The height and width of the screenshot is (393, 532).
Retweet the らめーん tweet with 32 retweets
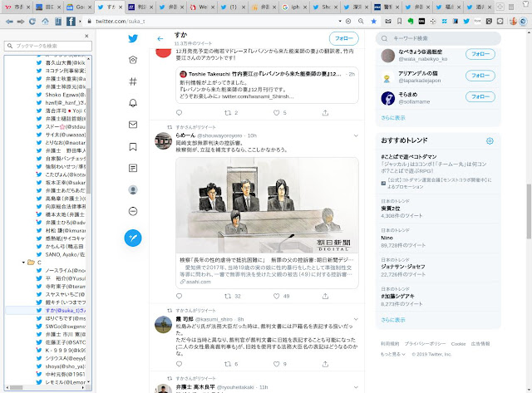pyautogui.click(x=228, y=296)
